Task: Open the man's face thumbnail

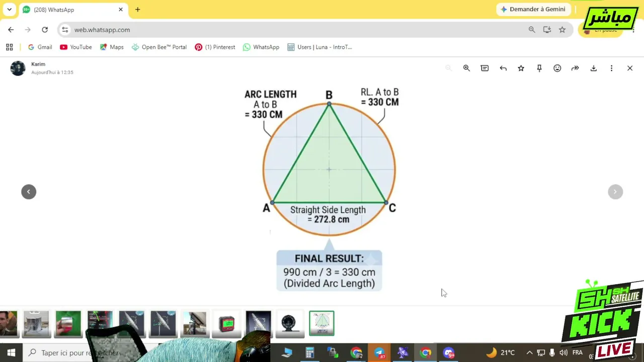Action: point(8,323)
